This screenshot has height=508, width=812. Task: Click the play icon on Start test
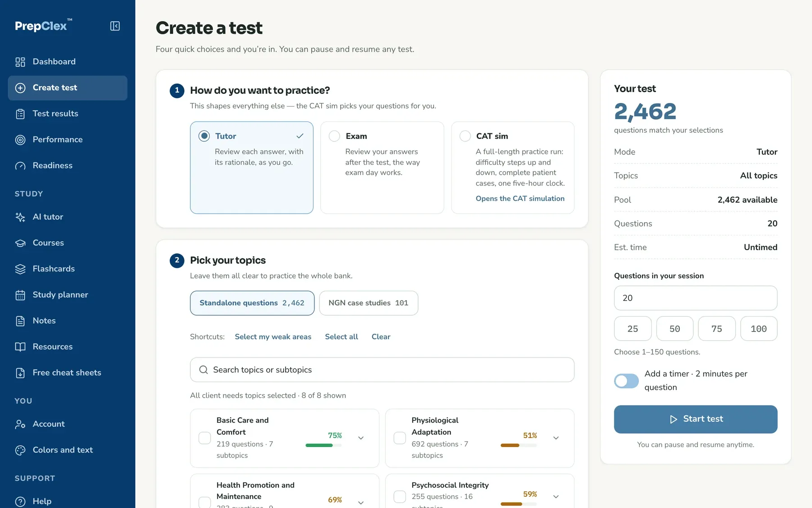pyautogui.click(x=674, y=419)
